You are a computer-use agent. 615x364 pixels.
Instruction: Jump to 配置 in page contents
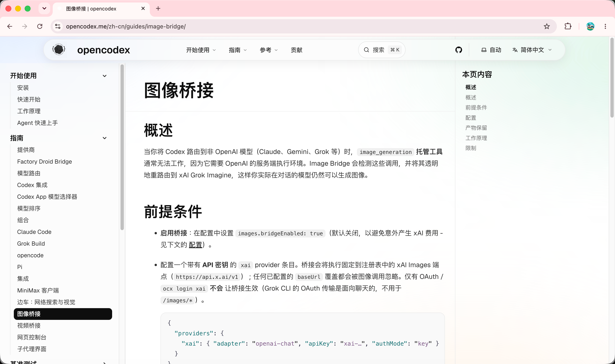(x=471, y=118)
